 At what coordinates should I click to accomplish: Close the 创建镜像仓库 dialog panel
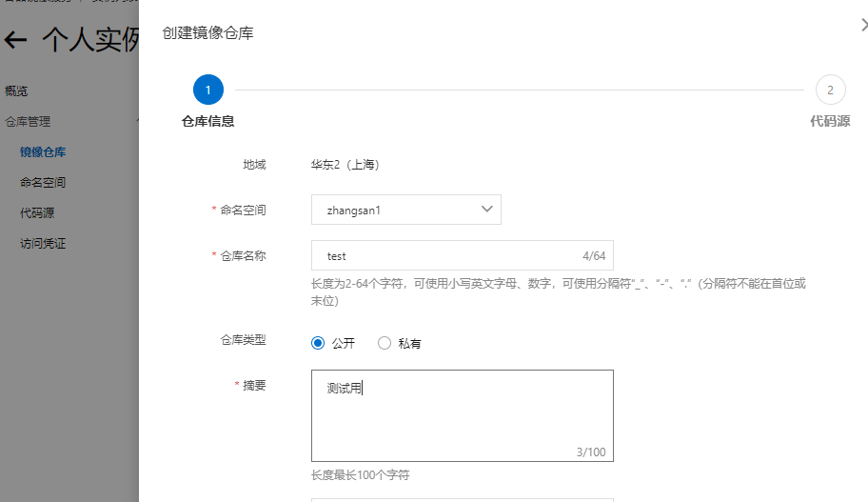pos(865,25)
